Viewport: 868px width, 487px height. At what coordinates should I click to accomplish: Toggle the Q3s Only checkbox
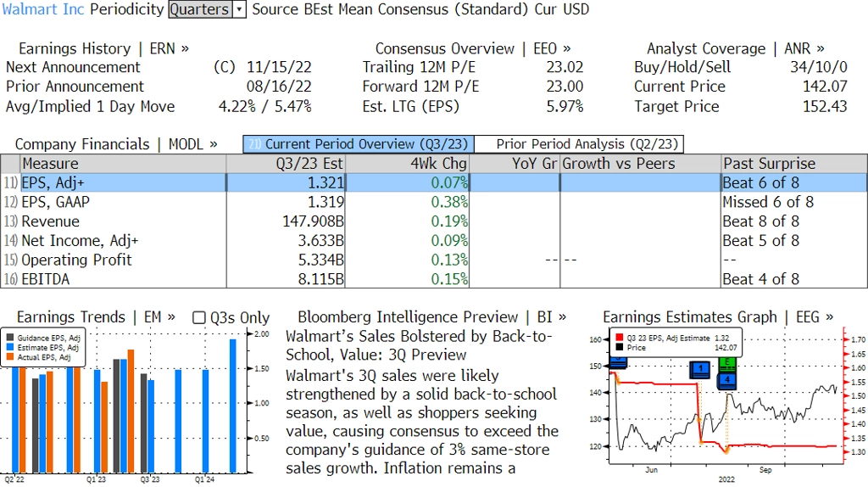[x=198, y=317]
